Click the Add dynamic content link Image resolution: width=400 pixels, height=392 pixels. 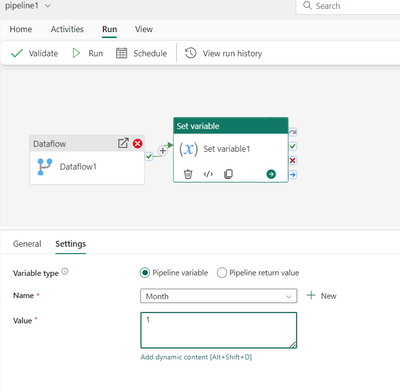pos(196,357)
